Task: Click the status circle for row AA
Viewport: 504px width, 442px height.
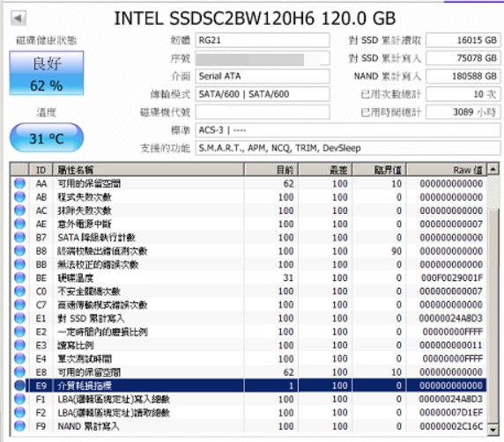Action: pos(19,183)
